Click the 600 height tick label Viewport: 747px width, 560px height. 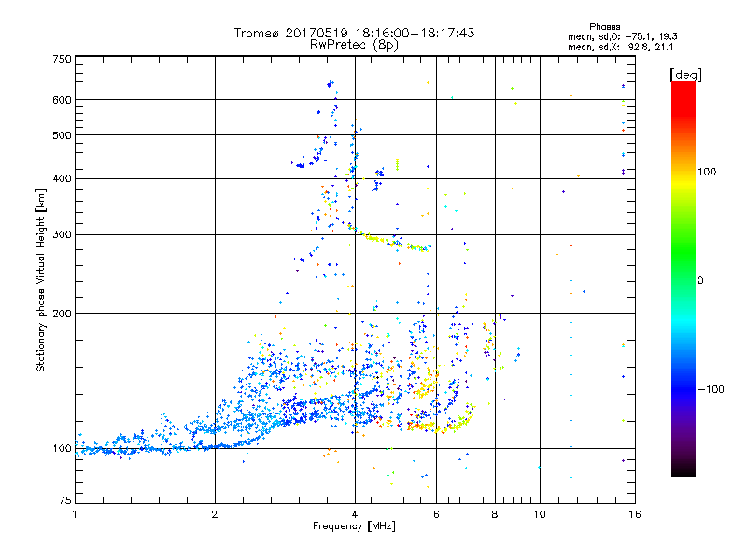(x=62, y=100)
